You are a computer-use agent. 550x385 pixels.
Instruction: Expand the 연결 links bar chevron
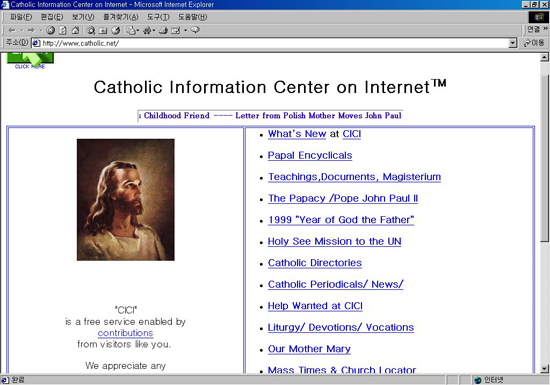[545, 29]
